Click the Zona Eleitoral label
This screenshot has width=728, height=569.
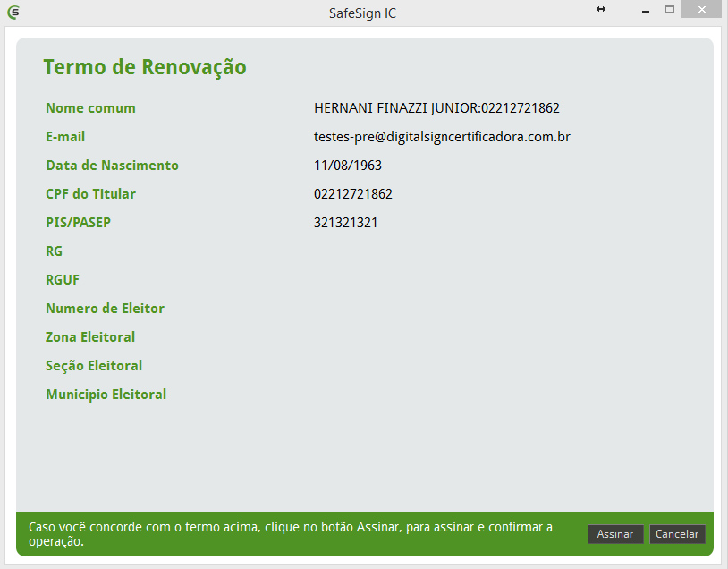(x=90, y=337)
